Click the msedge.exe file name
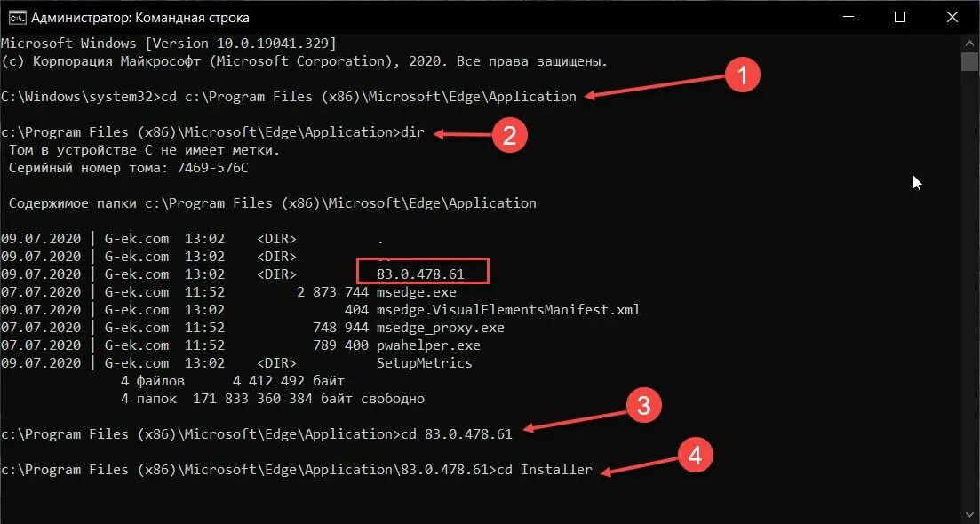 (x=416, y=291)
